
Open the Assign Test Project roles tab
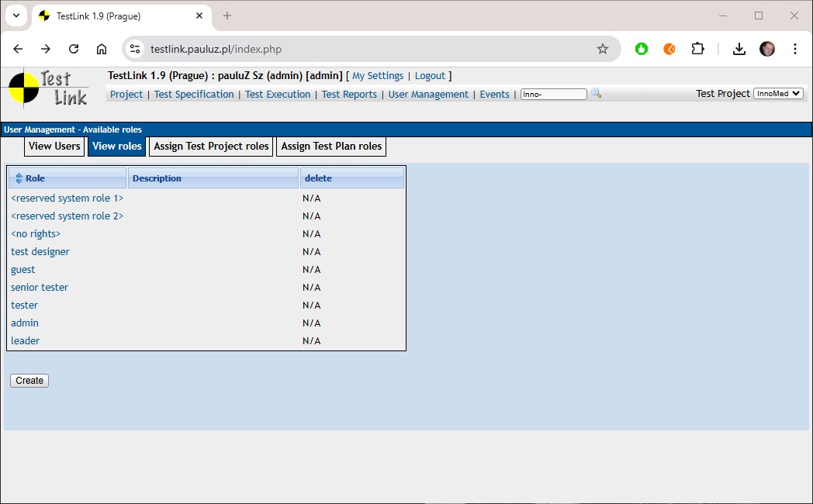click(211, 146)
